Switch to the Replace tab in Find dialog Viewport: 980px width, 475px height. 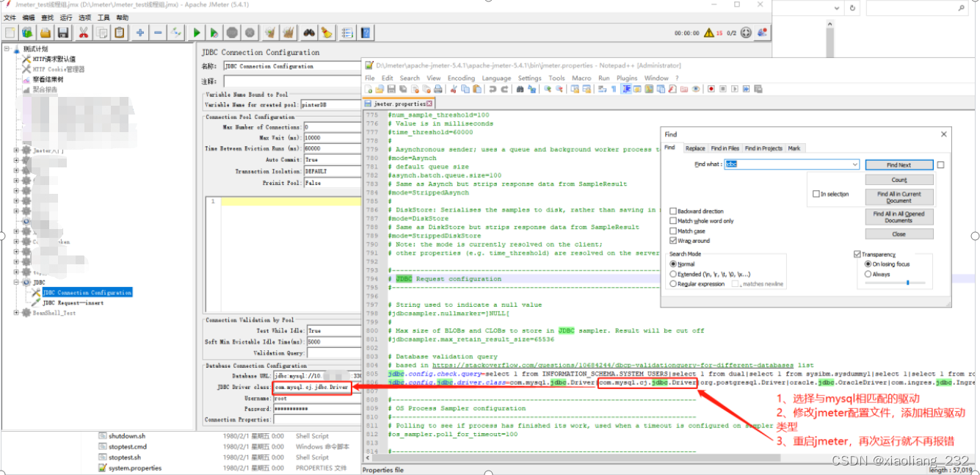tap(694, 148)
